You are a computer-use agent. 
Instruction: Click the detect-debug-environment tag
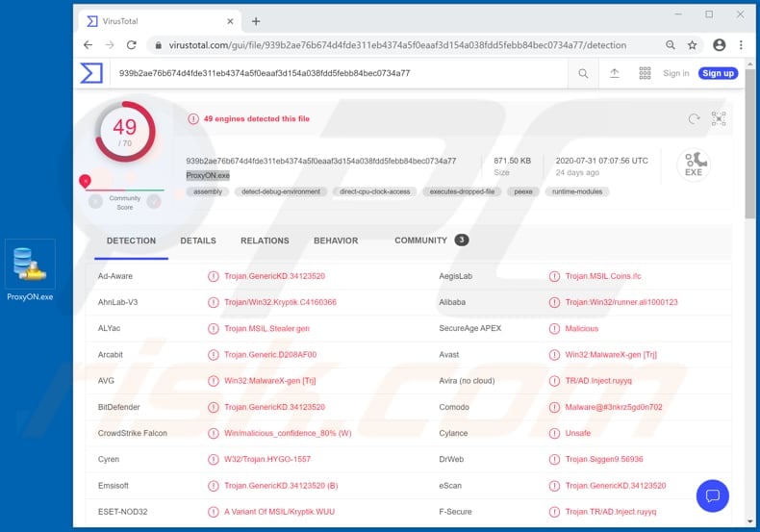click(x=281, y=191)
